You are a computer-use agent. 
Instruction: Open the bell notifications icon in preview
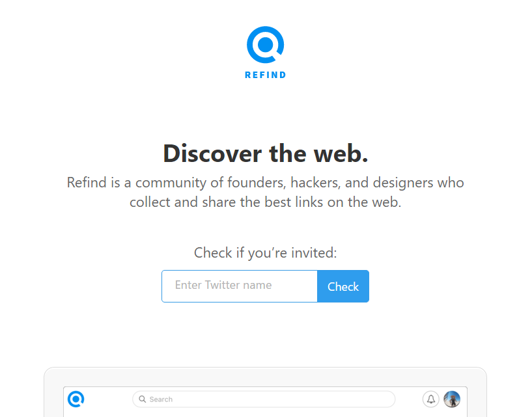coord(431,399)
